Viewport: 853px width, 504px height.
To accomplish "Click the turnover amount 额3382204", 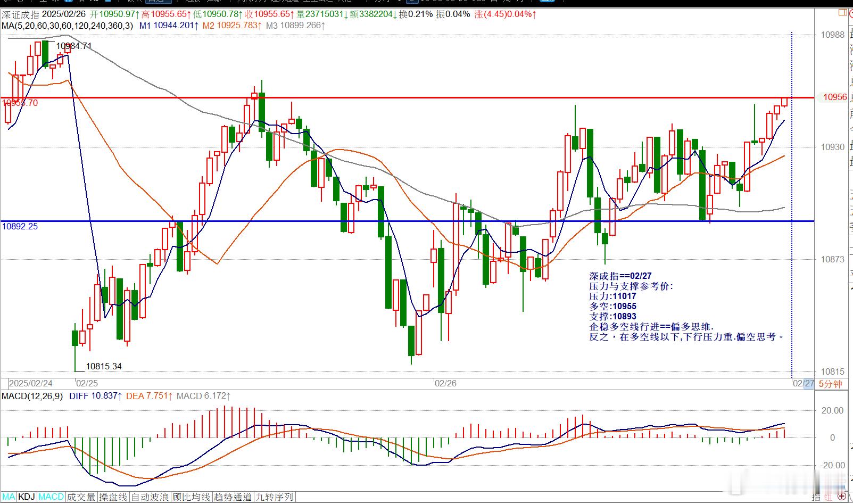I will pyautogui.click(x=372, y=14).
